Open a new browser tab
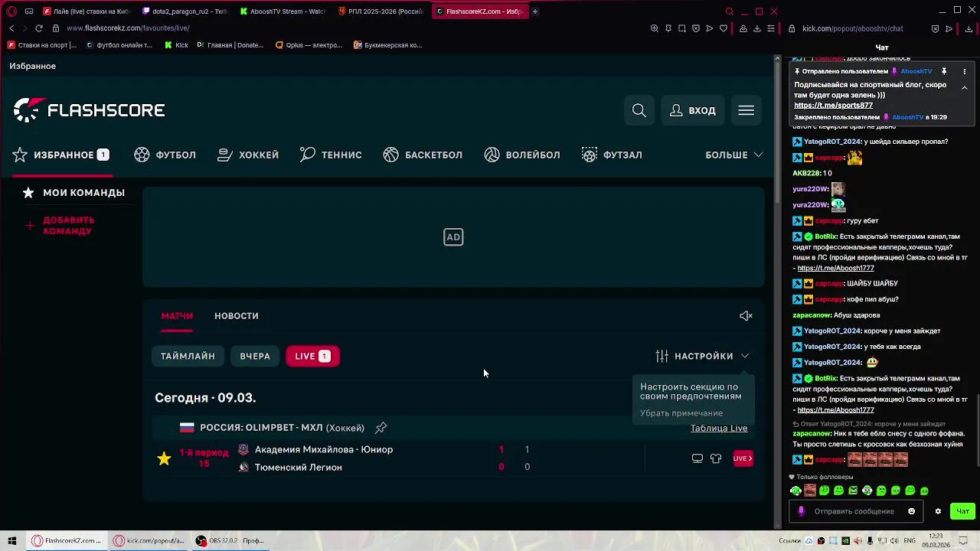Viewport: 980px width, 551px height. coord(534,11)
